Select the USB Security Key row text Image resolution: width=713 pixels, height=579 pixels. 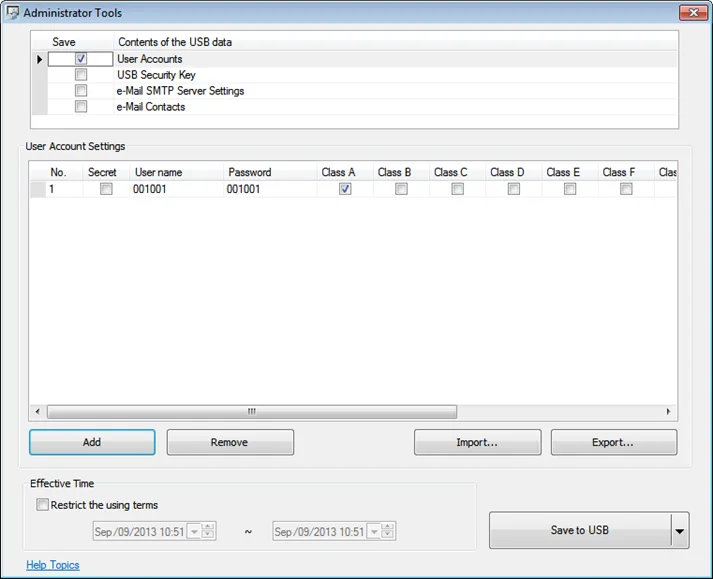click(x=156, y=75)
